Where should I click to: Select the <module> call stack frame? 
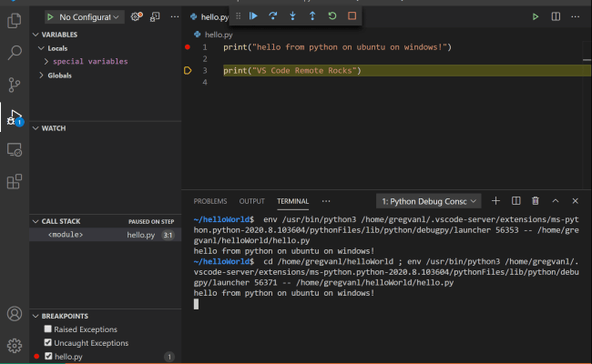tap(106, 235)
